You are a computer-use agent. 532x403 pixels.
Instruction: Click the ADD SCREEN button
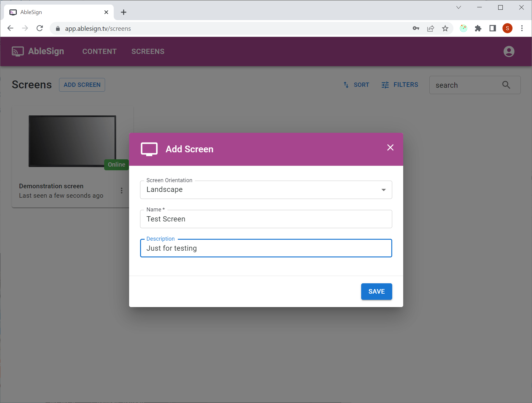(82, 85)
